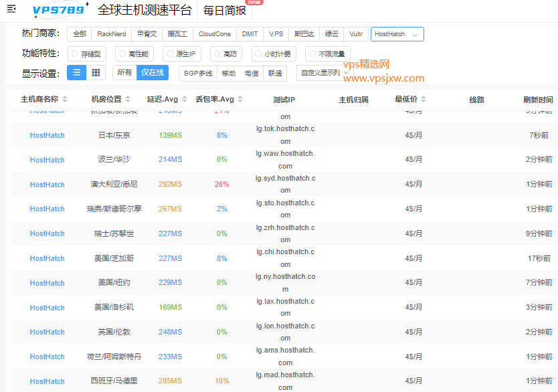Open the 每日简报 tab
This screenshot has width=558, height=392.
[225, 10]
